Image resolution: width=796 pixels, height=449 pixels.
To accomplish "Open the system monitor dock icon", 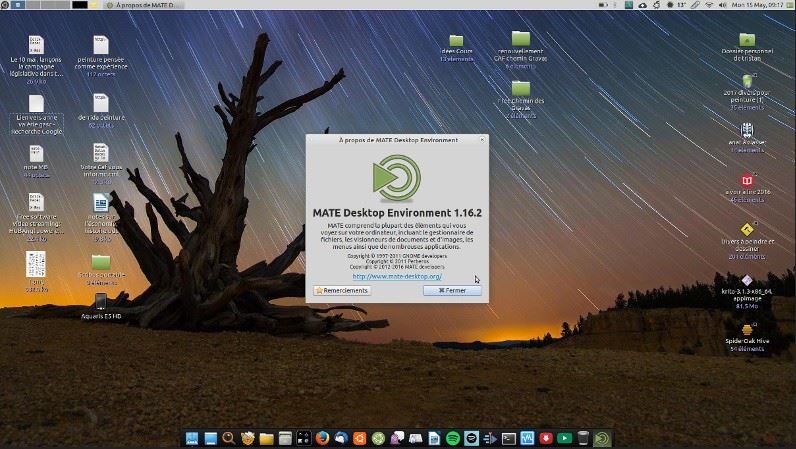I will (x=527, y=438).
